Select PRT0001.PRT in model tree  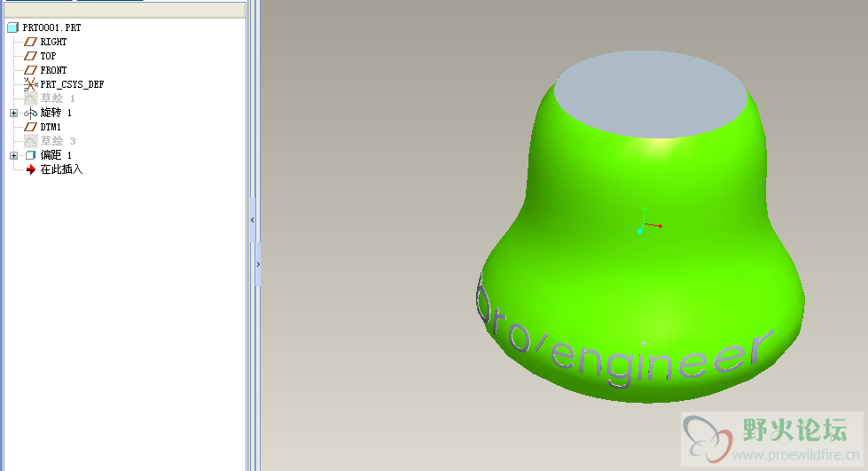click(51, 27)
